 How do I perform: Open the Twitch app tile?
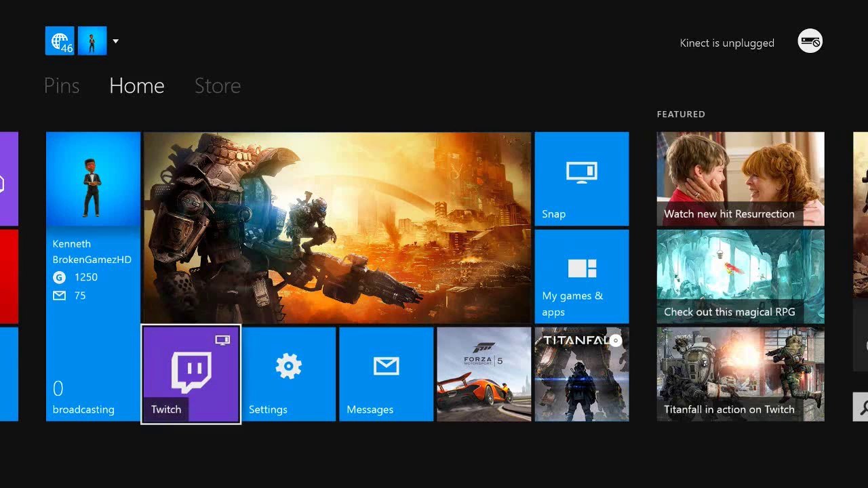pyautogui.click(x=191, y=374)
